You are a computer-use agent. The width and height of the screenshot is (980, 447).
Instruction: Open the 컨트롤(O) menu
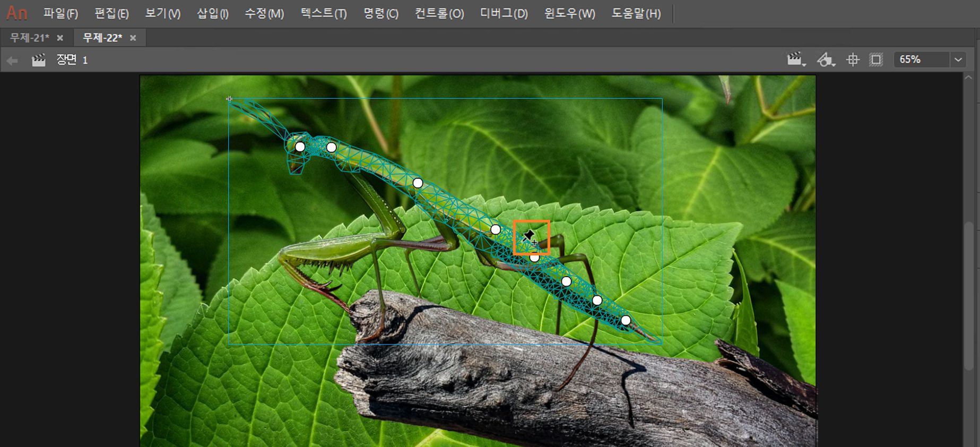tap(439, 13)
